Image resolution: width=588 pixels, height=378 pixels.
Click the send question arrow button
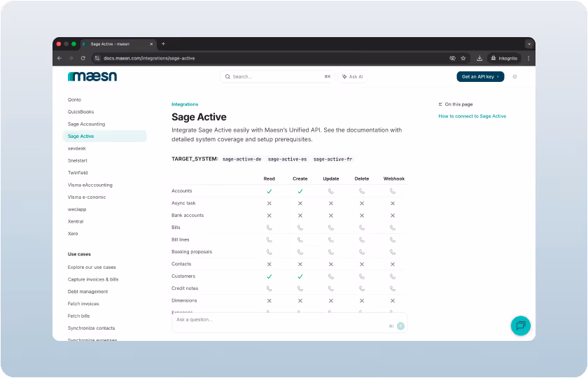click(x=400, y=326)
